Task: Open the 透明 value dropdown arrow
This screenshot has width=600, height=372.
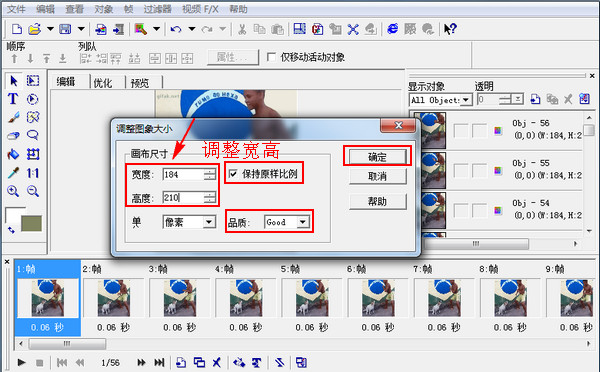Action: 517,100
